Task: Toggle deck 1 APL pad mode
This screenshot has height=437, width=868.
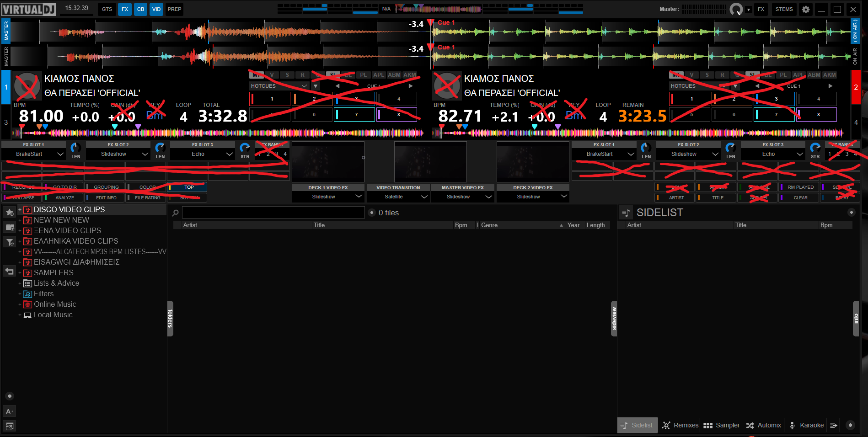Action: 379,75
